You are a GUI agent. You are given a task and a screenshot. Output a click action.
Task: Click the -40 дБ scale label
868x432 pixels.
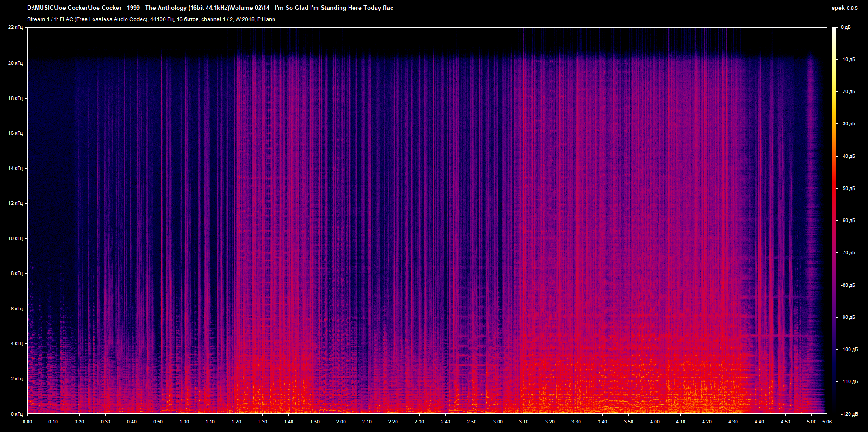(848, 156)
